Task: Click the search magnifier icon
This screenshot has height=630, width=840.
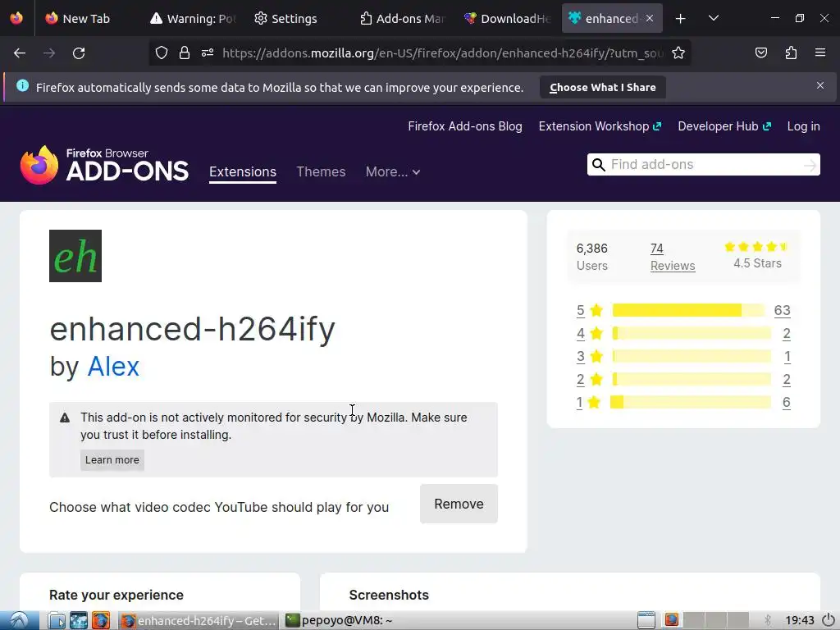Action: pos(599,164)
